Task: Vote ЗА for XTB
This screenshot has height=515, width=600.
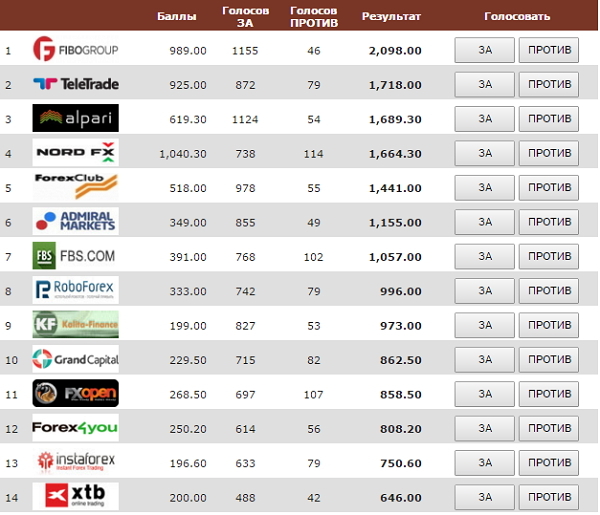Action: point(484,498)
